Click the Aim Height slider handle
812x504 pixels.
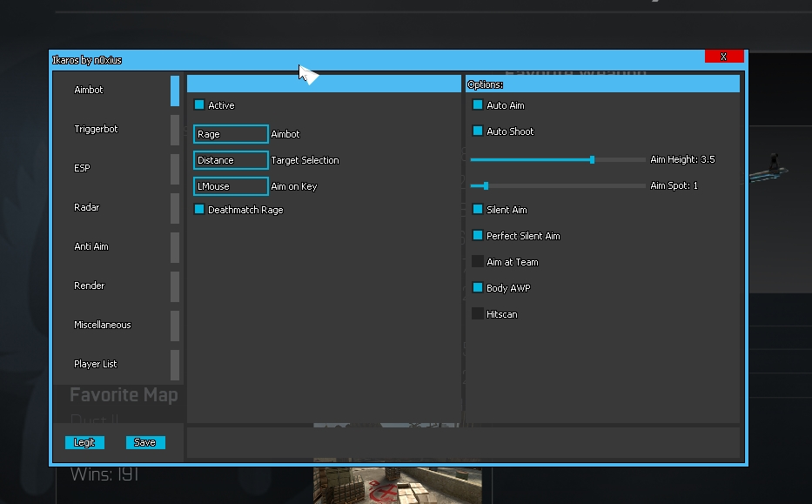click(x=592, y=159)
